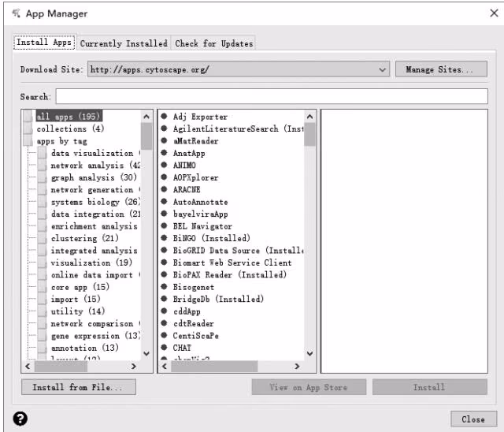Select AgilentLiteratureSearch in app list
504x432 pixels.
pos(238,128)
